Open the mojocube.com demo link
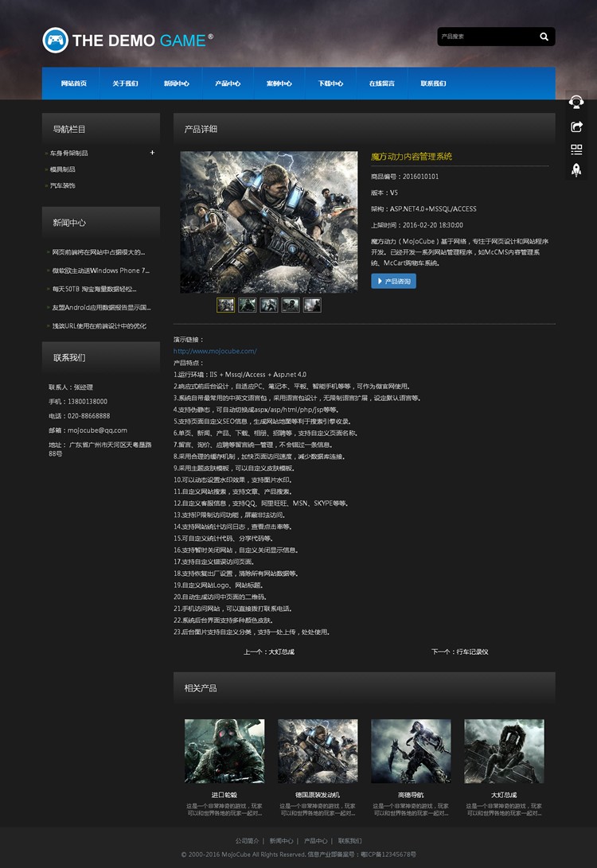The width and height of the screenshot is (597, 868). (215, 351)
